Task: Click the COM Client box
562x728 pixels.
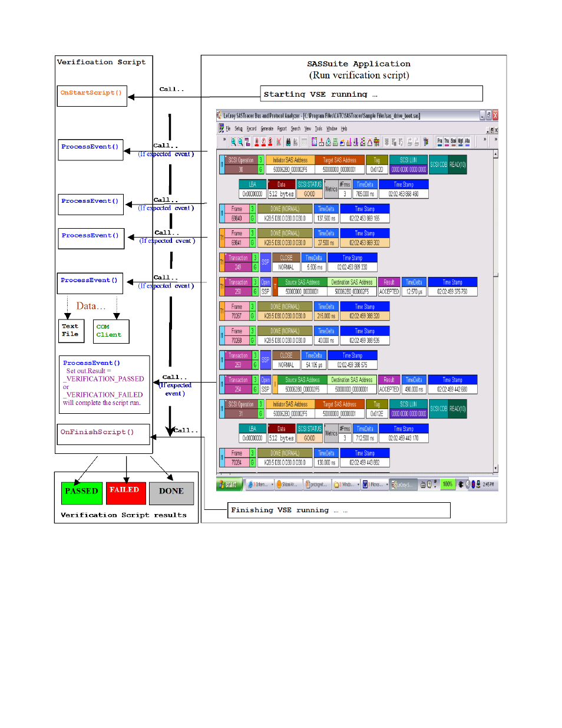Action: pyautogui.click(x=111, y=331)
